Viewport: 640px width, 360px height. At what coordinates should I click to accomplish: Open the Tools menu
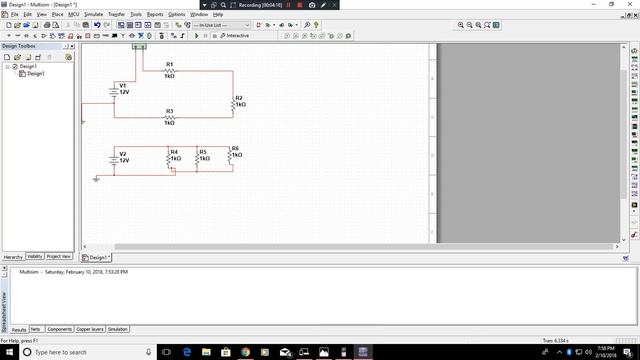136,14
